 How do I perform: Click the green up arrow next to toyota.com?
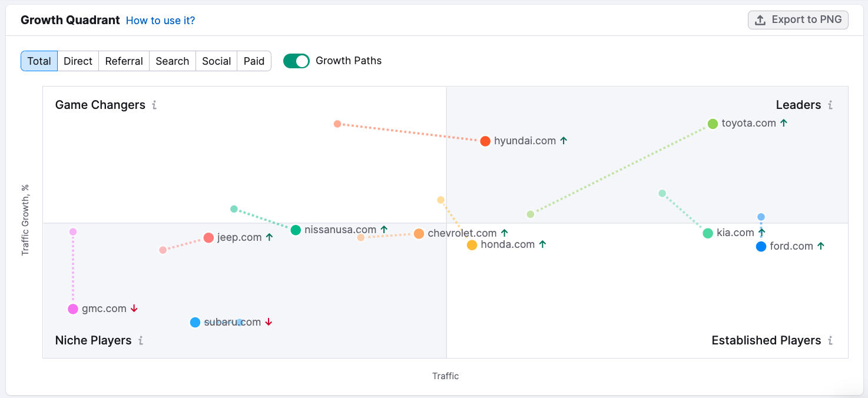784,123
